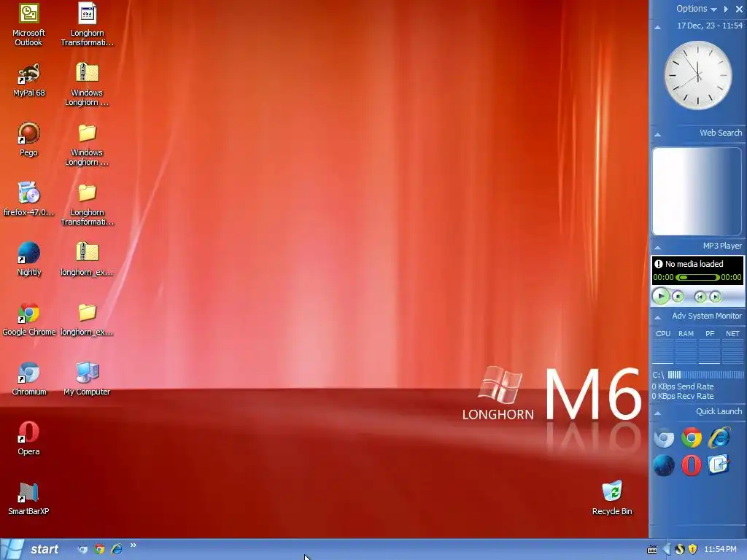Click the Chrome icon in the taskbar

[x=99, y=549]
